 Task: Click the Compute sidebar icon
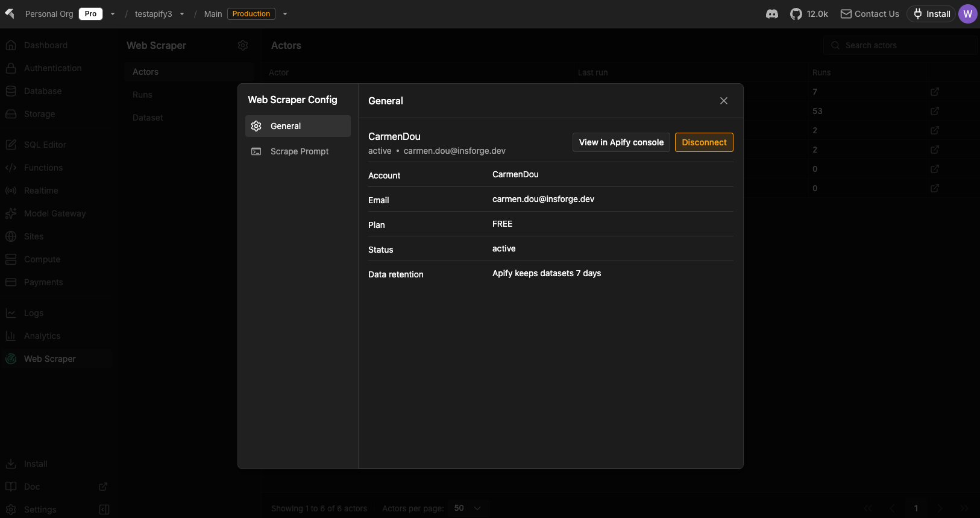point(11,259)
